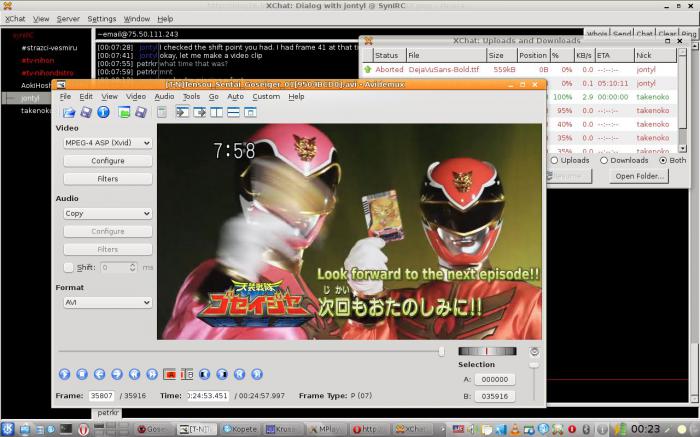Screen dimensions: 700x437
Task: Select the Both radio button in XChat transfers
Action: [663, 160]
